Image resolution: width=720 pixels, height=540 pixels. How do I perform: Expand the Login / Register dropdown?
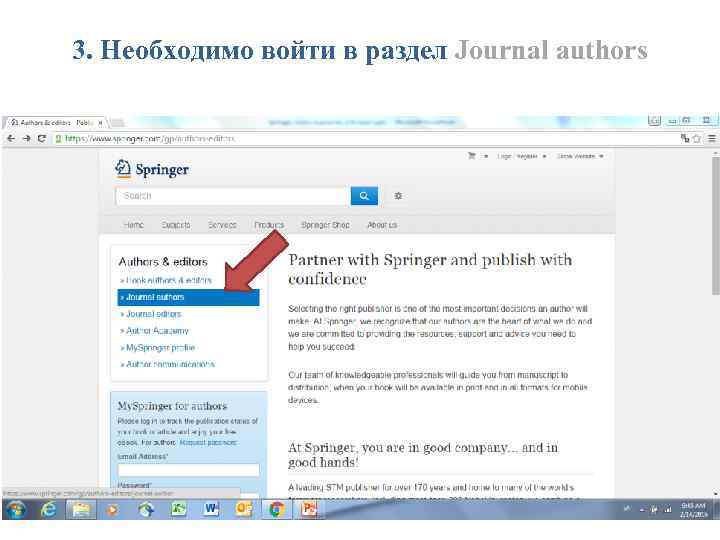(x=544, y=157)
